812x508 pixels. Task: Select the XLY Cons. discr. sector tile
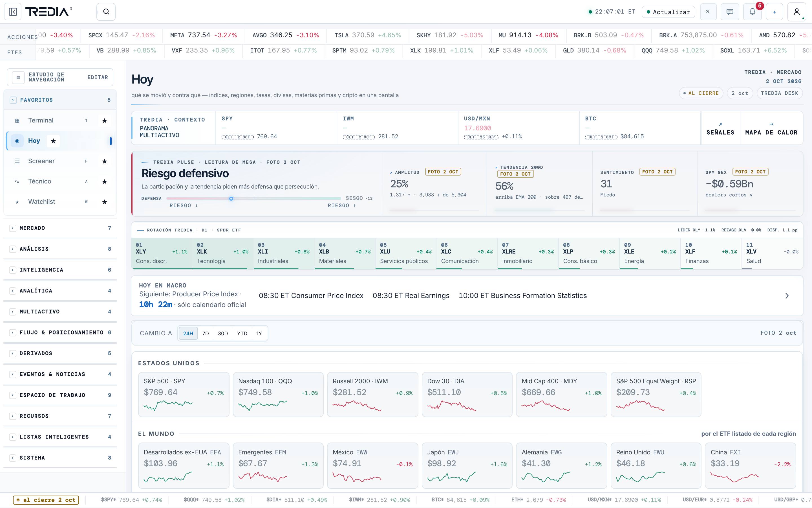click(x=161, y=253)
